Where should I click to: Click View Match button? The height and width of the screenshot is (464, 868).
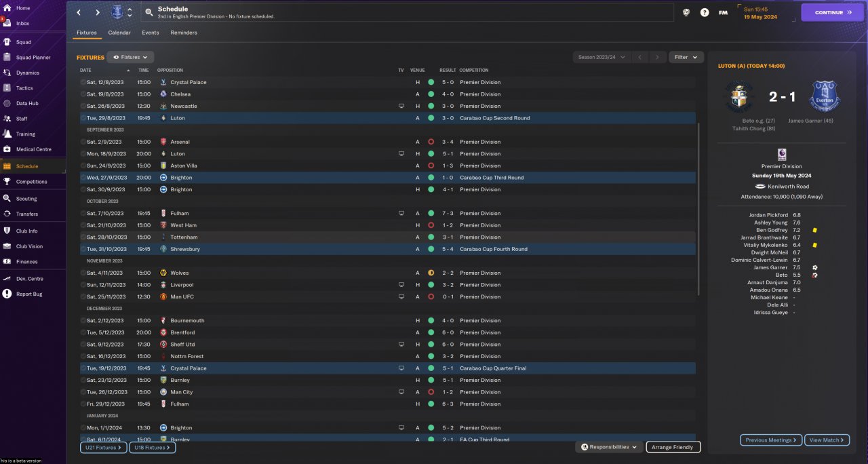coord(827,440)
